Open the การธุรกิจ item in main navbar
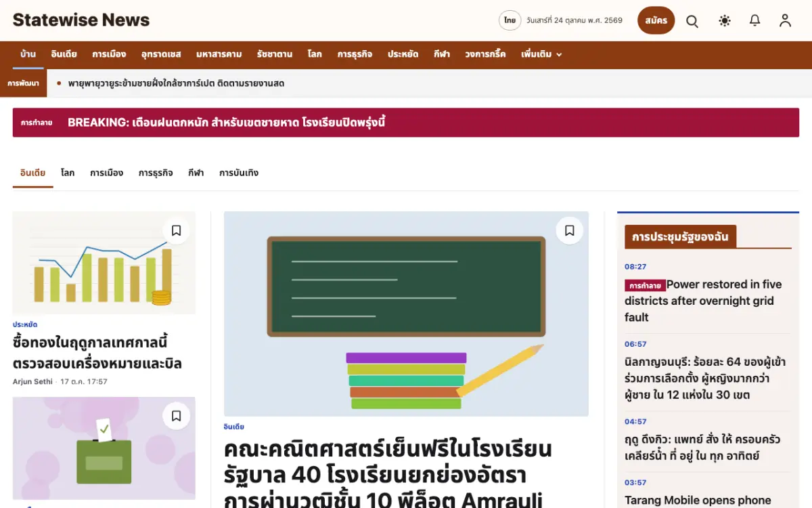812x508 pixels. (355, 55)
